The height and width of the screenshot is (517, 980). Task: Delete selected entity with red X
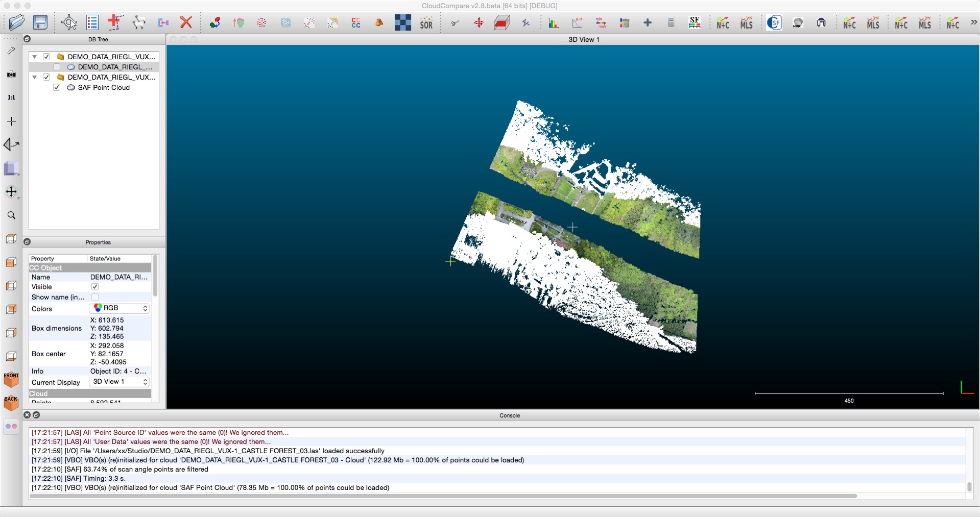pos(186,22)
